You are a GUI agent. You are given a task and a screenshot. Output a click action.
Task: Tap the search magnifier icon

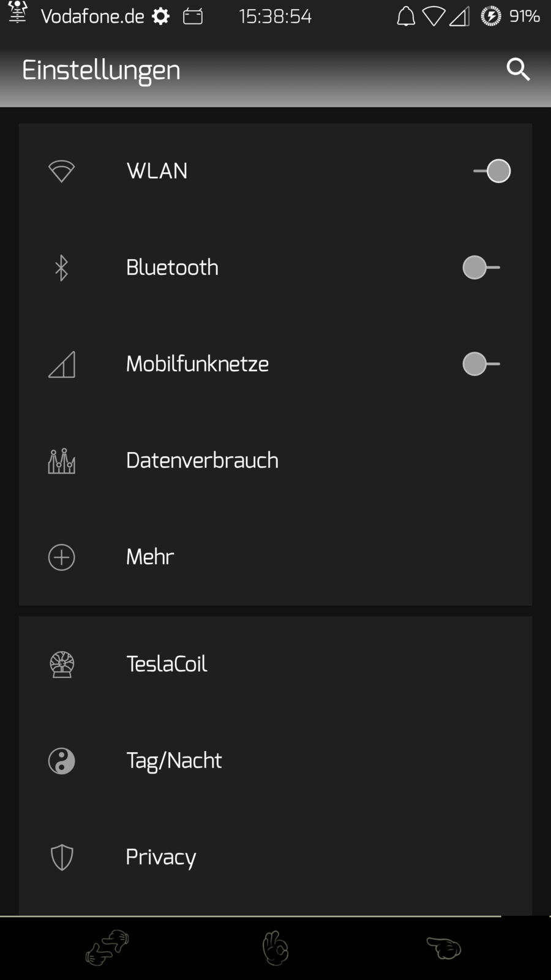[518, 70]
